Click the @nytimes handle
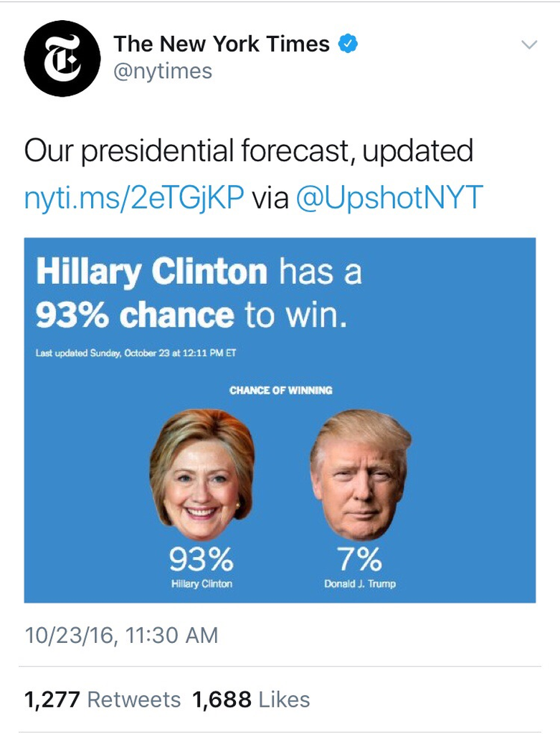The height and width of the screenshot is (734, 560). 163,72
